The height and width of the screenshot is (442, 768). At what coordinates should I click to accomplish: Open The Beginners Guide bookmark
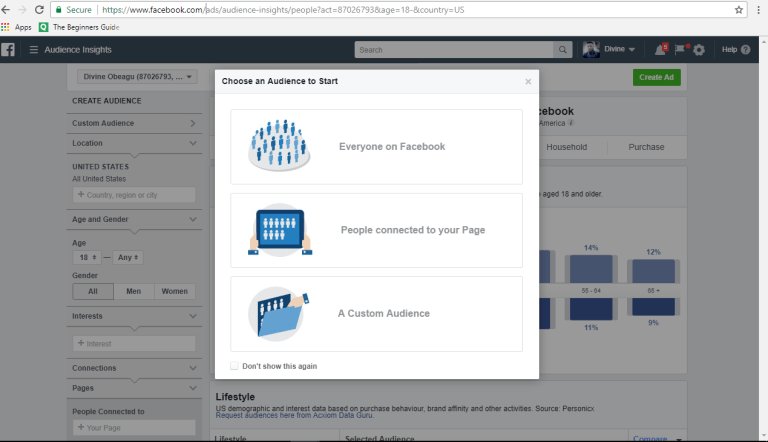click(x=79, y=27)
